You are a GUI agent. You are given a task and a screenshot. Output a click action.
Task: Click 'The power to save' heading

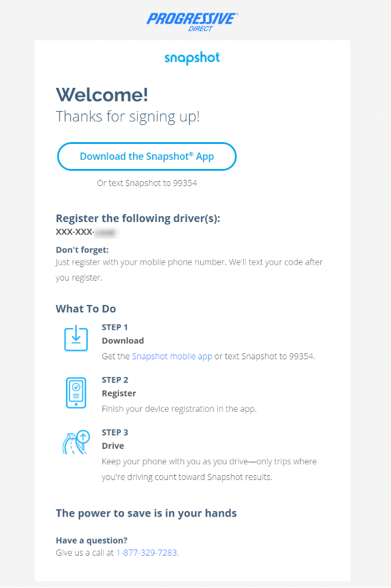click(x=146, y=513)
